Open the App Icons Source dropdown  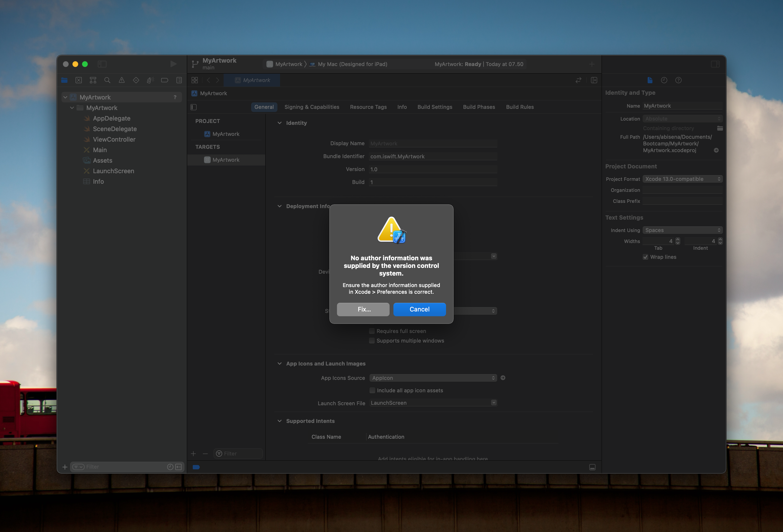coord(433,378)
